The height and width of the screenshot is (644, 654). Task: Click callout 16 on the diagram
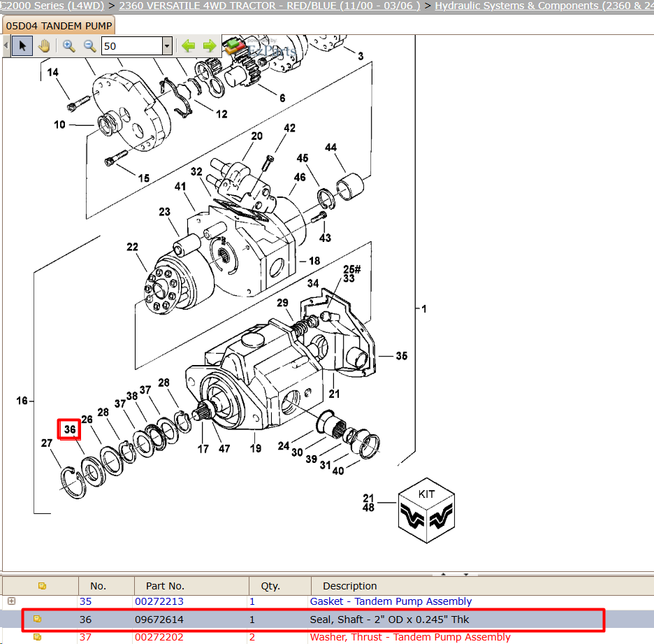pos(22,401)
